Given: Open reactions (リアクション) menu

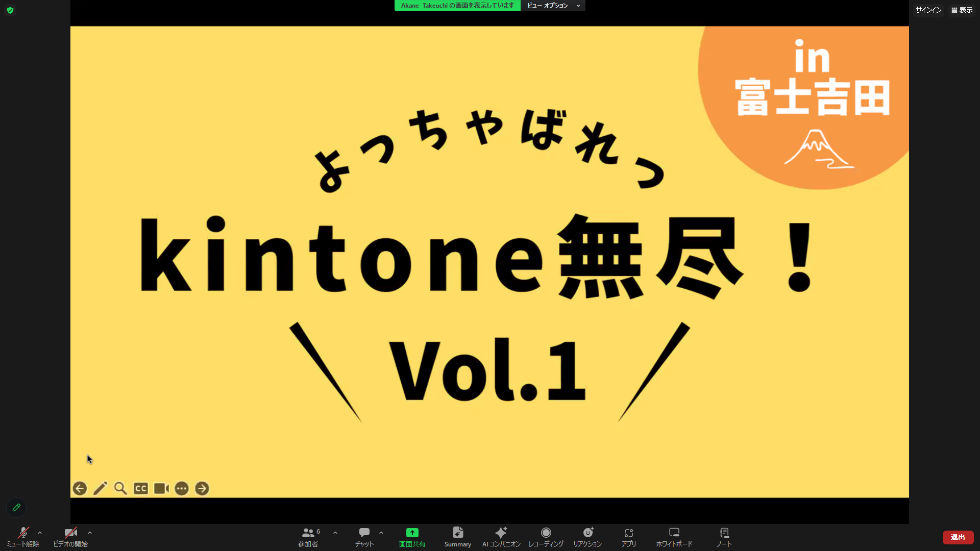Looking at the screenshot, I should click(x=587, y=537).
